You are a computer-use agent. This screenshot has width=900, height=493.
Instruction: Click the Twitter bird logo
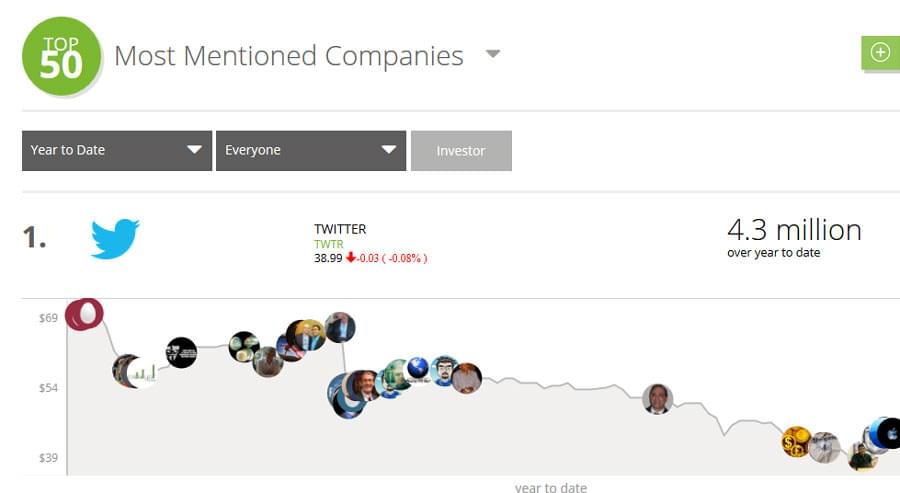pos(115,238)
